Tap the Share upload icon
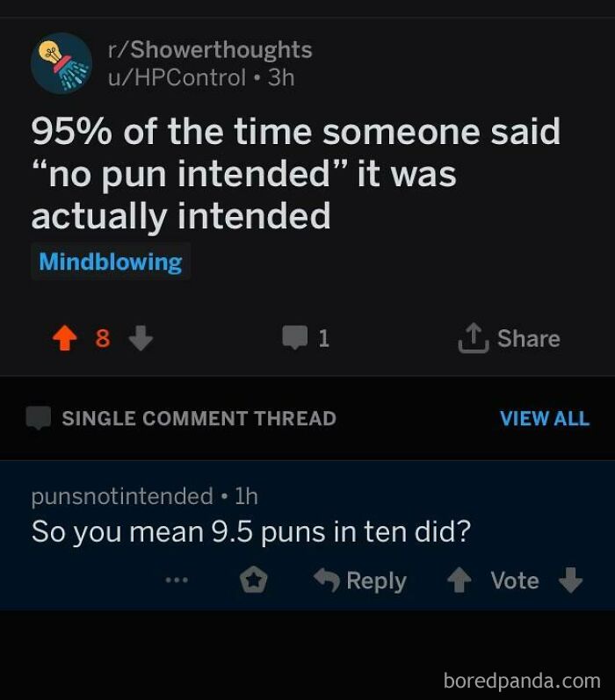 (x=472, y=339)
